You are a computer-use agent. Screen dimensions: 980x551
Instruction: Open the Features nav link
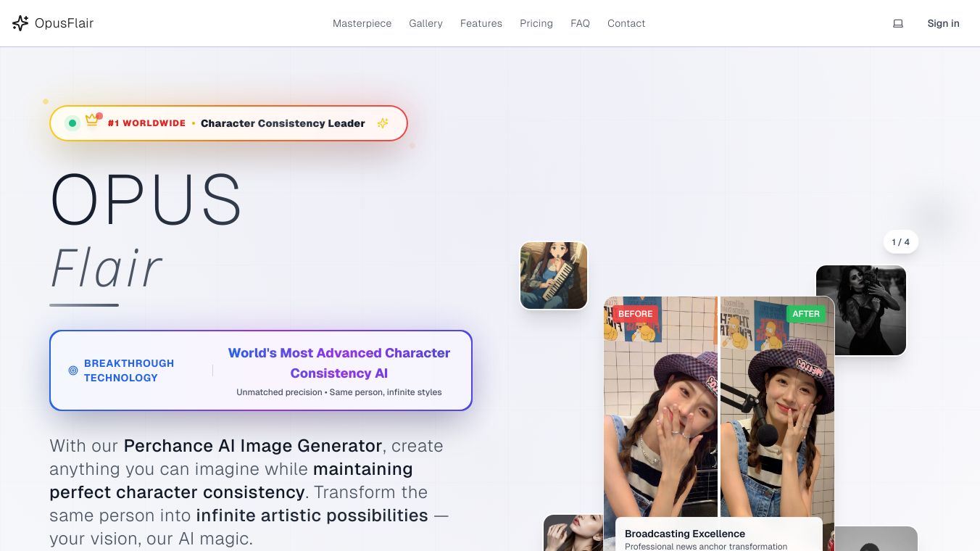click(481, 23)
